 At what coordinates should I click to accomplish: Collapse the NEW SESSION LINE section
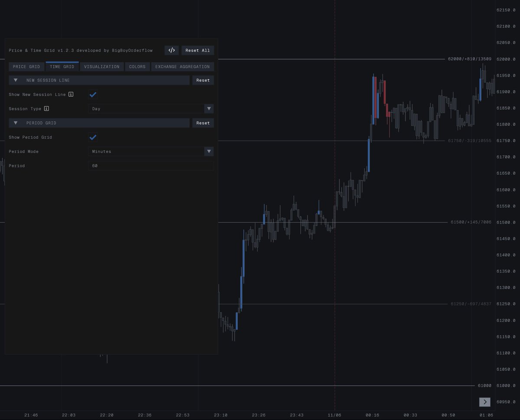coord(99,80)
